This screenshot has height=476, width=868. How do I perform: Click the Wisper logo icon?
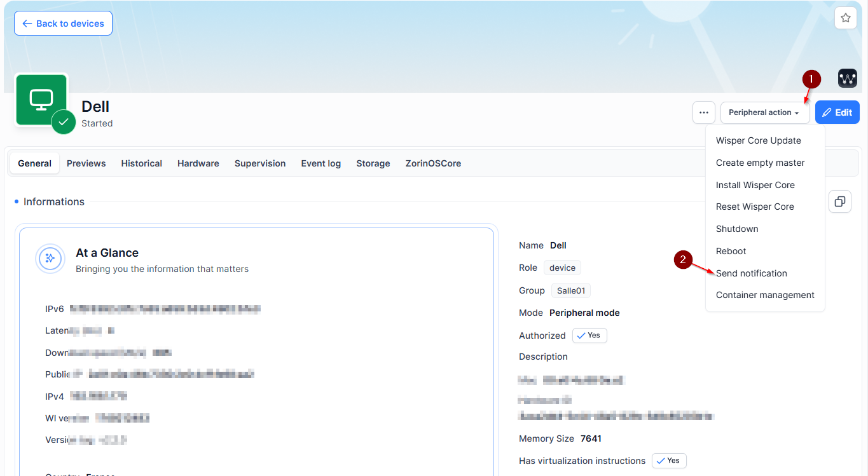[848, 78]
